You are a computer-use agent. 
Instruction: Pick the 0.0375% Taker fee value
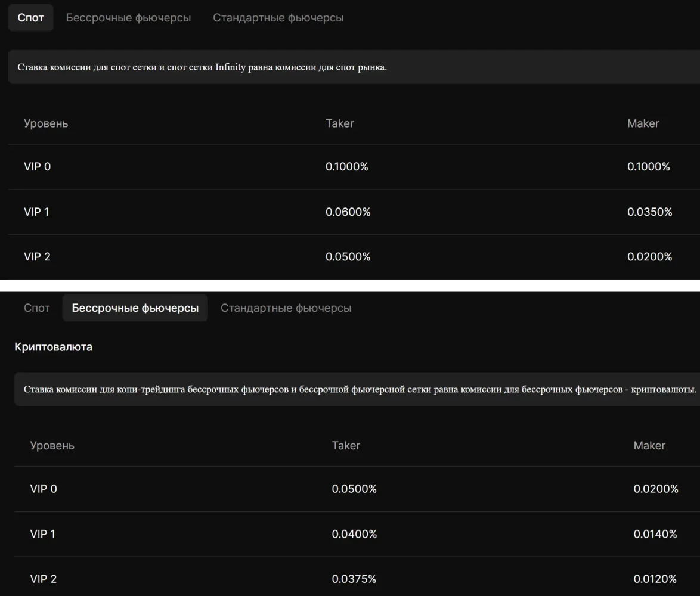[354, 579]
